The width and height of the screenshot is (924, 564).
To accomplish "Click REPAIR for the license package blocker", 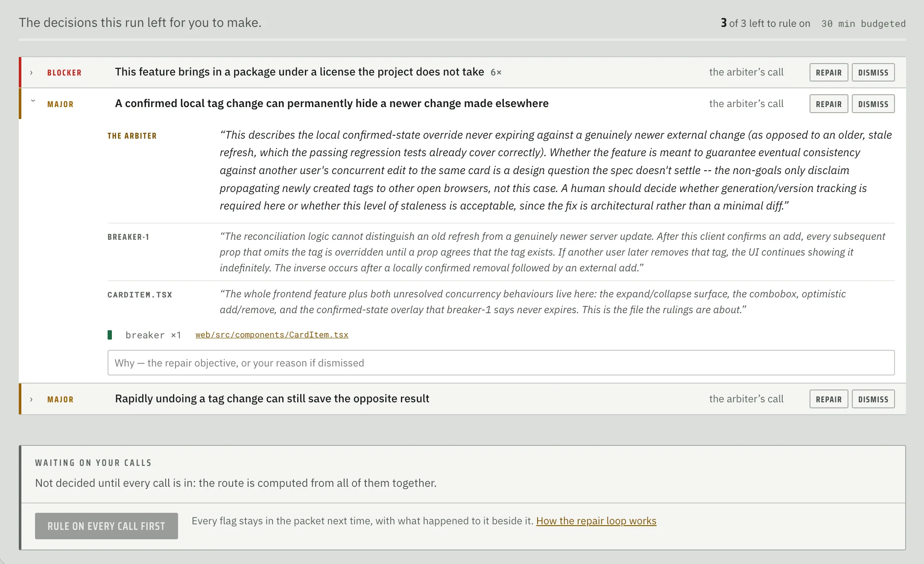I will [x=829, y=73].
